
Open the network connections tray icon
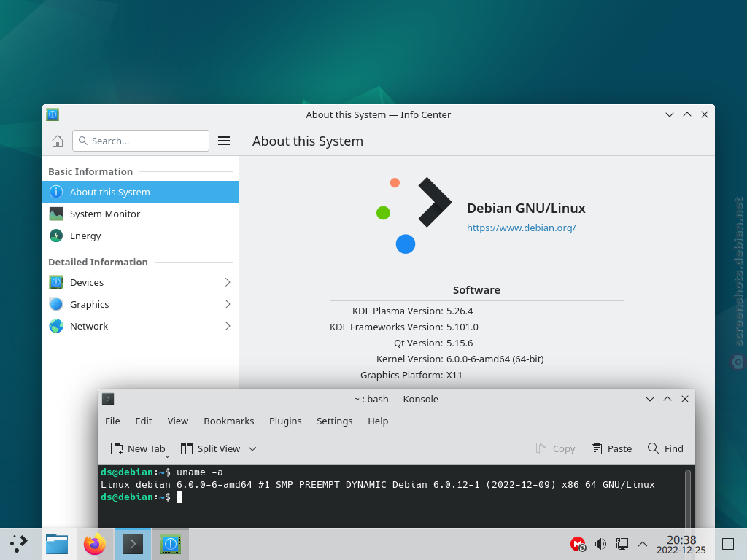click(622, 544)
